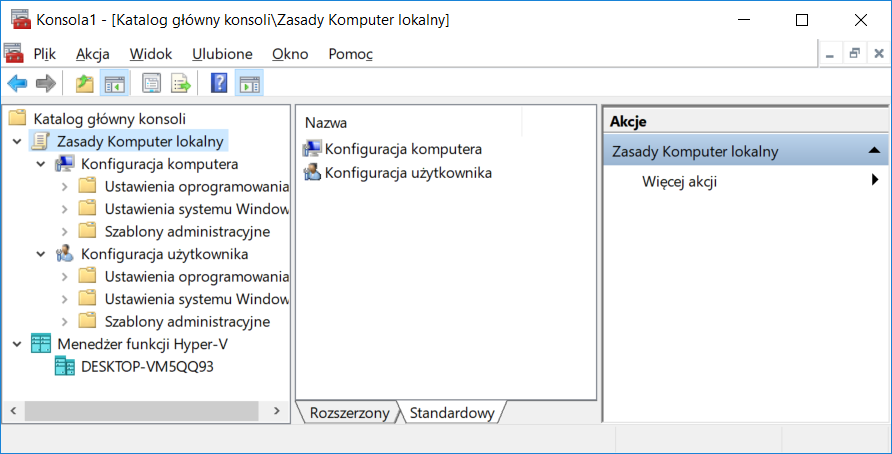This screenshot has height=454, width=892.
Task: Click the Export List toolbar icon
Action: click(x=181, y=84)
